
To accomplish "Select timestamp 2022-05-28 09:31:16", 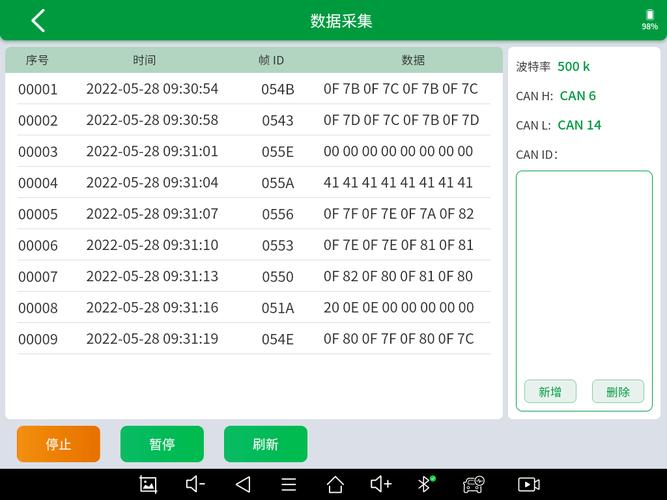I will pos(152,308).
